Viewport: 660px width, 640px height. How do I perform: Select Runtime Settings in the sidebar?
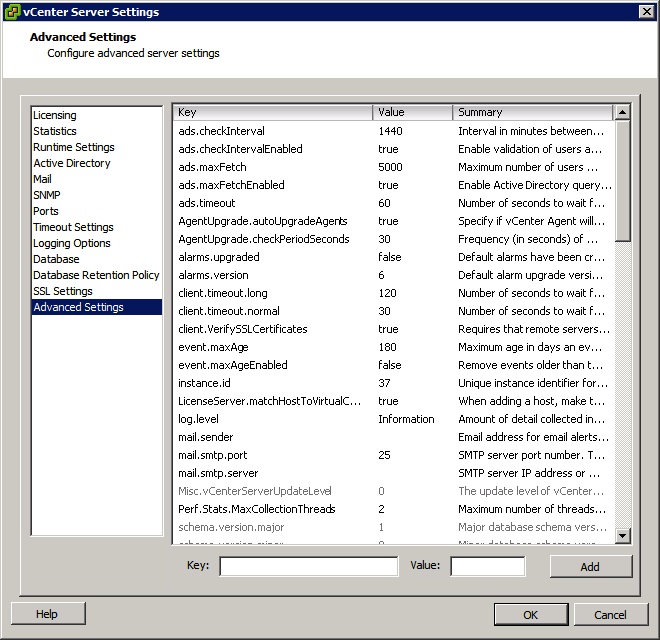click(x=74, y=147)
